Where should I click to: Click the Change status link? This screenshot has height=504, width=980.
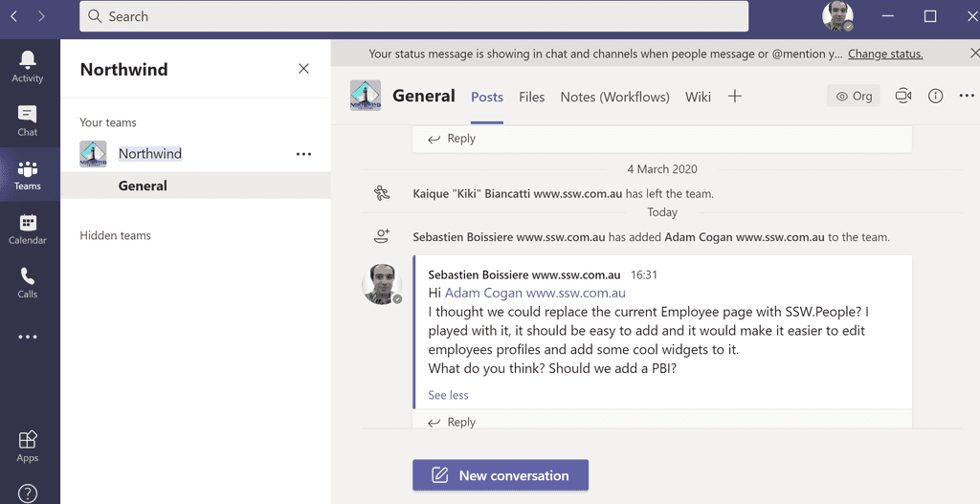(x=885, y=54)
